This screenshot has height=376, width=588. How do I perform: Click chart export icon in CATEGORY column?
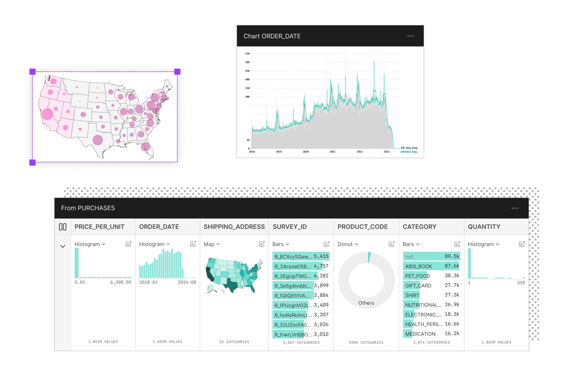pos(457,244)
